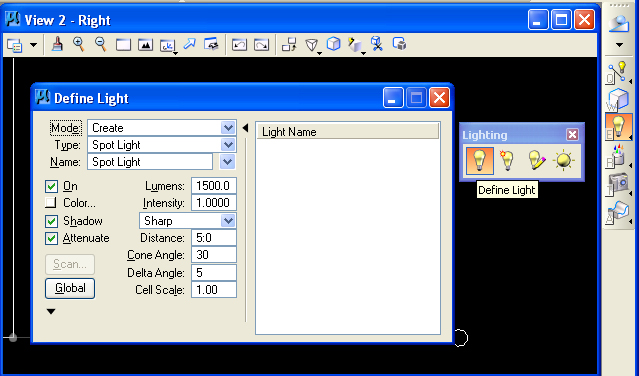Expand the View Attributes dropdown arrow
The image size is (639, 376).
(33, 45)
